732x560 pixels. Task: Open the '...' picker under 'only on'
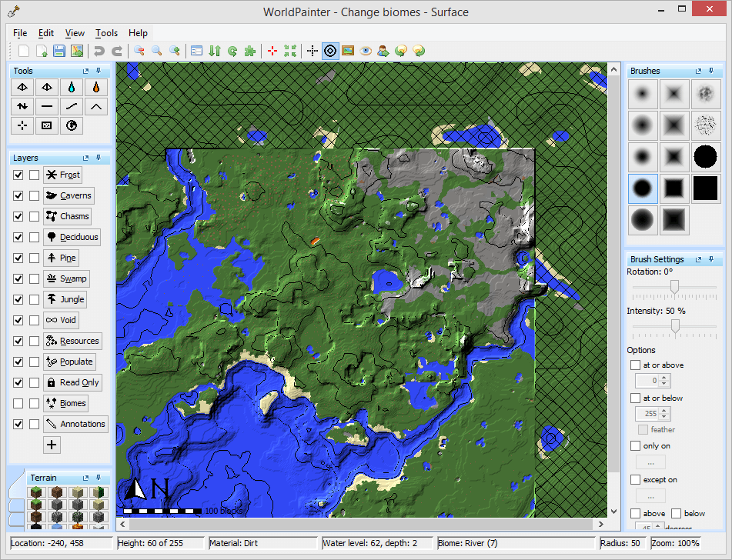coord(650,462)
